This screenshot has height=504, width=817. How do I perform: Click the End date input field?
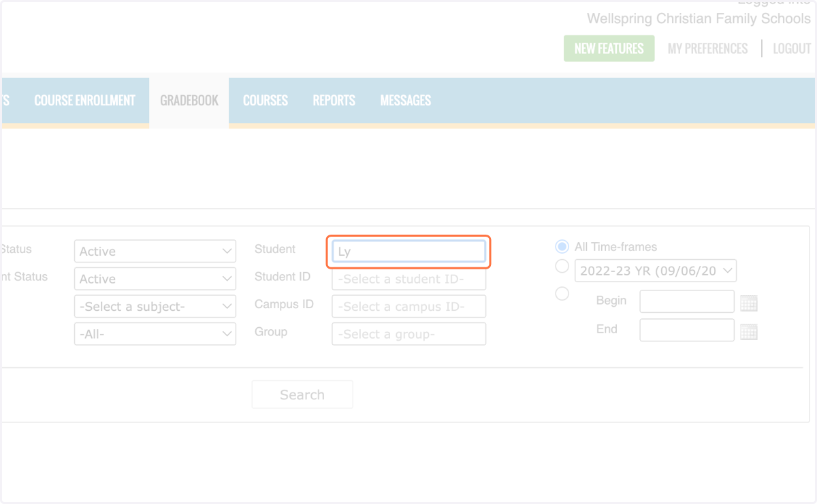click(x=687, y=330)
